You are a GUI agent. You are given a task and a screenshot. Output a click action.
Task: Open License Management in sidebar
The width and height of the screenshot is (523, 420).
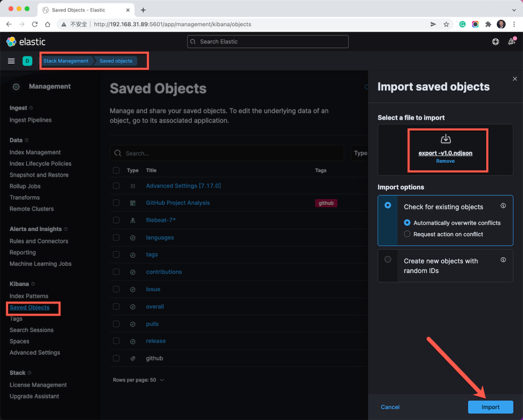coord(38,385)
